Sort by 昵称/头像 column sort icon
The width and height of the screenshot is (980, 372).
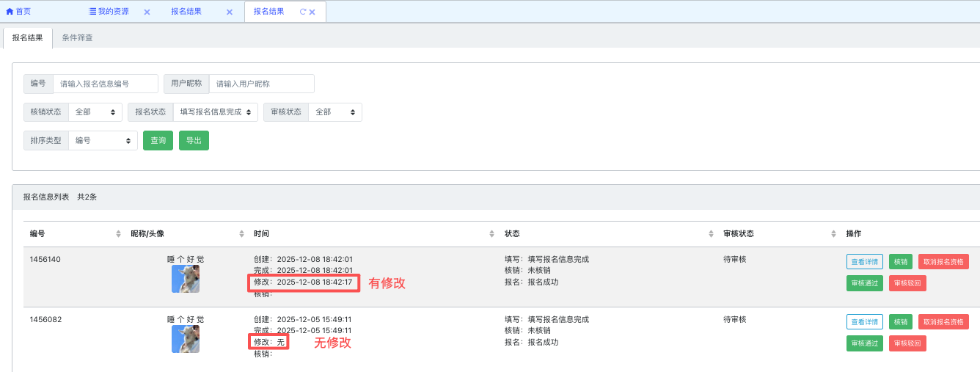click(242, 234)
